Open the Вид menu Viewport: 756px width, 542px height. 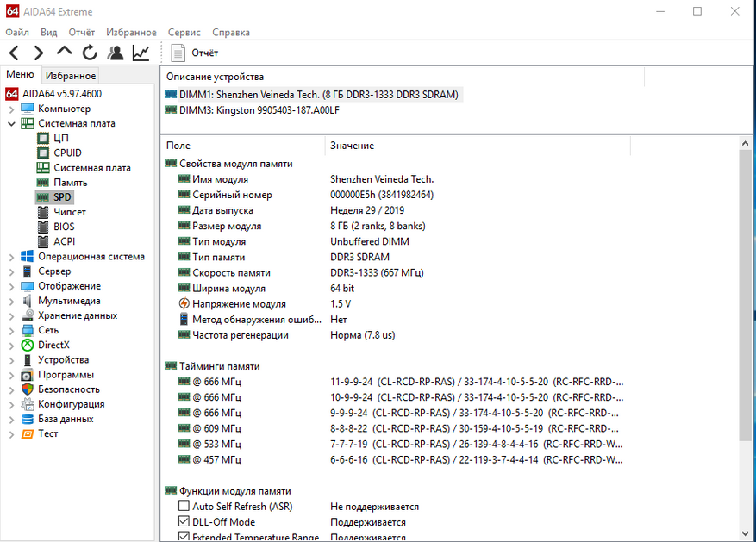[48, 32]
